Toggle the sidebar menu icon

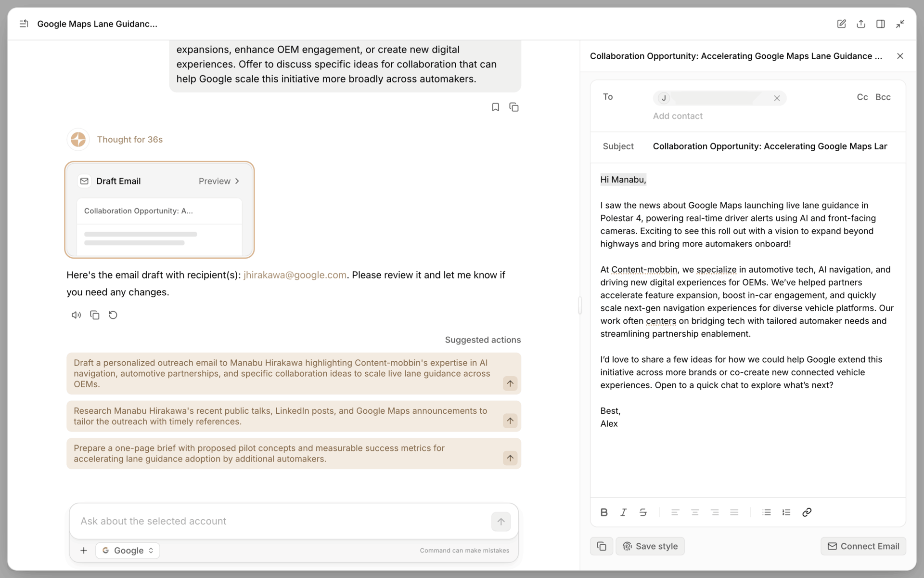click(x=24, y=24)
